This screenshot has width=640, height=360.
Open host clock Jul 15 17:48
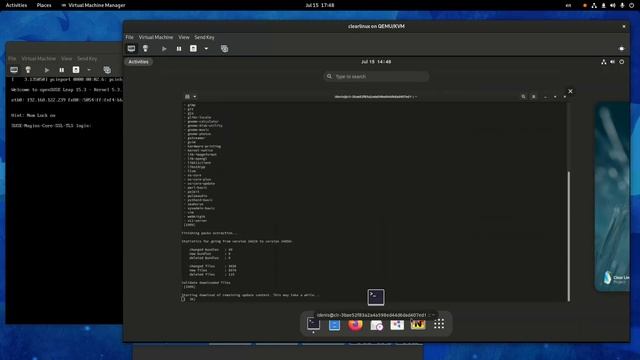click(320, 5)
